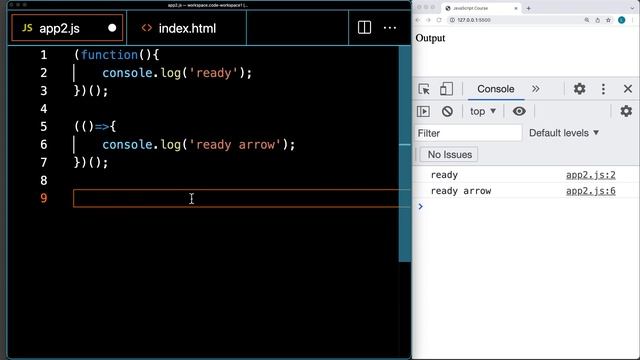Viewport: 640px width, 360px height.
Task: Open the Default levels dropdown
Action: point(564,133)
